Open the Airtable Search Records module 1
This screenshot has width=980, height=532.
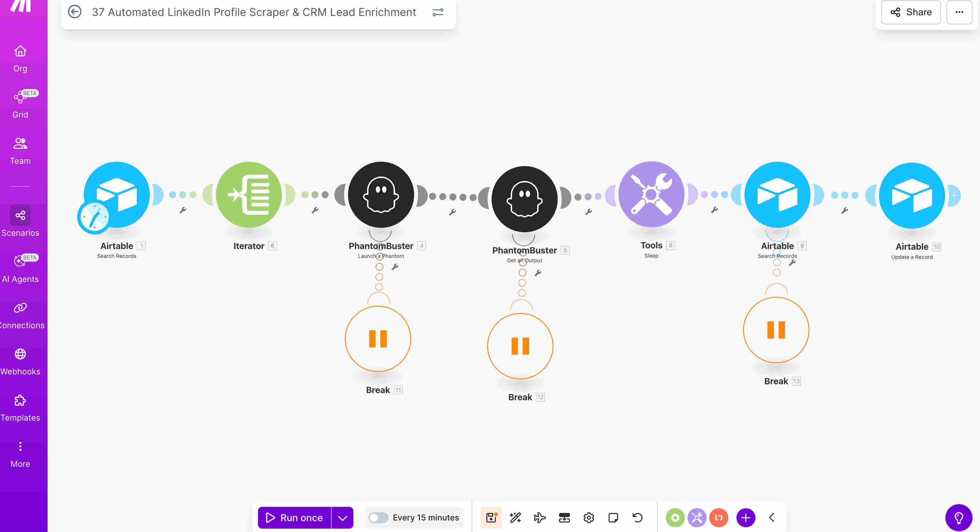(117, 194)
